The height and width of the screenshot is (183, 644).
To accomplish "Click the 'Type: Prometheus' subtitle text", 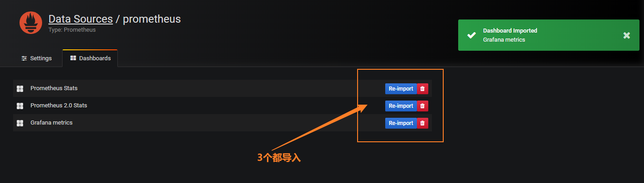I will coord(72,30).
